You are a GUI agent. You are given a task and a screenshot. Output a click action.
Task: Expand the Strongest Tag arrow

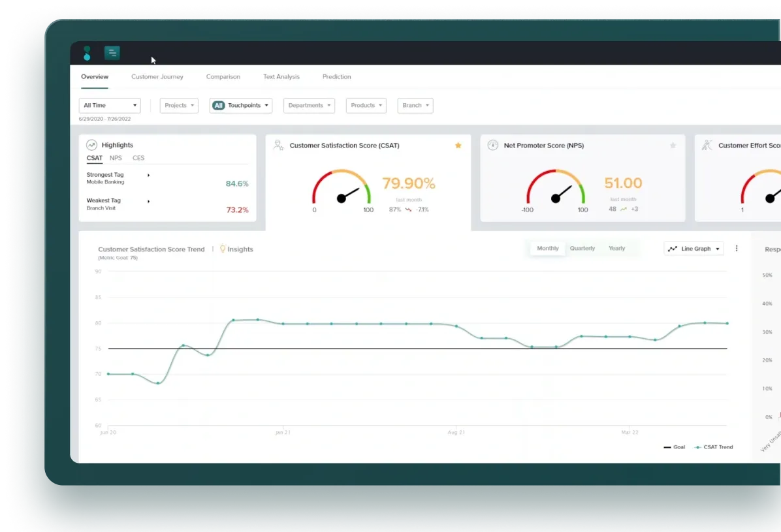pyautogui.click(x=149, y=175)
